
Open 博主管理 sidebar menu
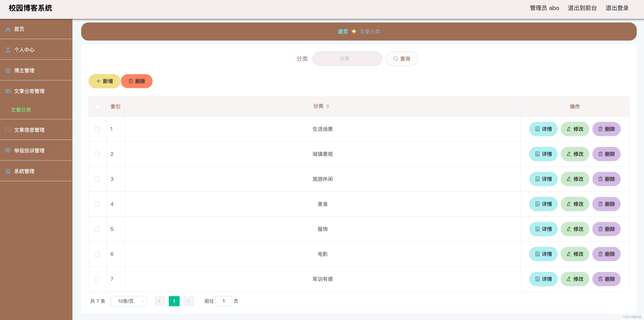(x=36, y=70)
